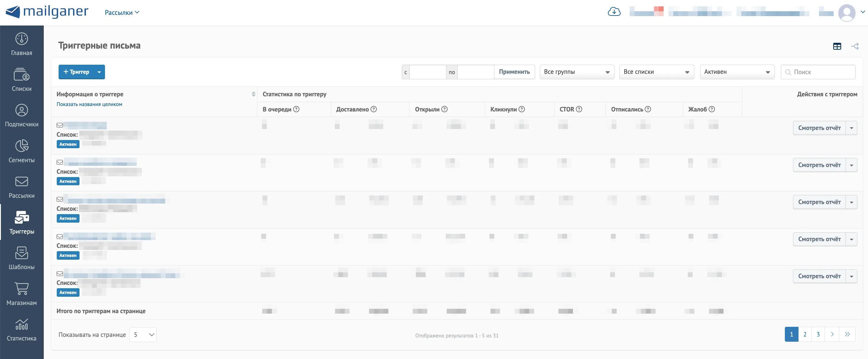Viewport: 868px width, 359px height.
Task: Click Показать названия целиком link
Action: (x=89, y=104)
